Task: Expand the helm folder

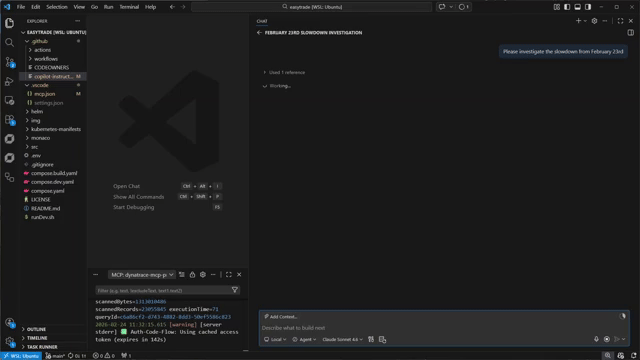Action: point(37,111)
